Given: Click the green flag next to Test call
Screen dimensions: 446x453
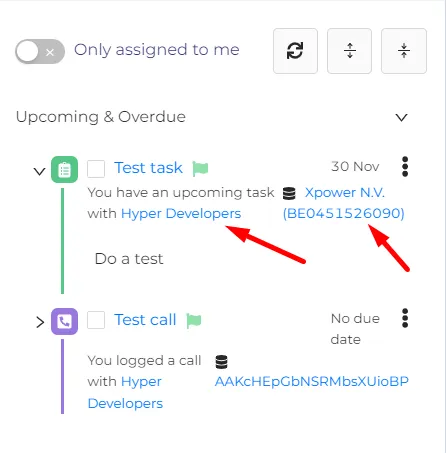Looking at the screenshot, I should [x=194, y=321].
